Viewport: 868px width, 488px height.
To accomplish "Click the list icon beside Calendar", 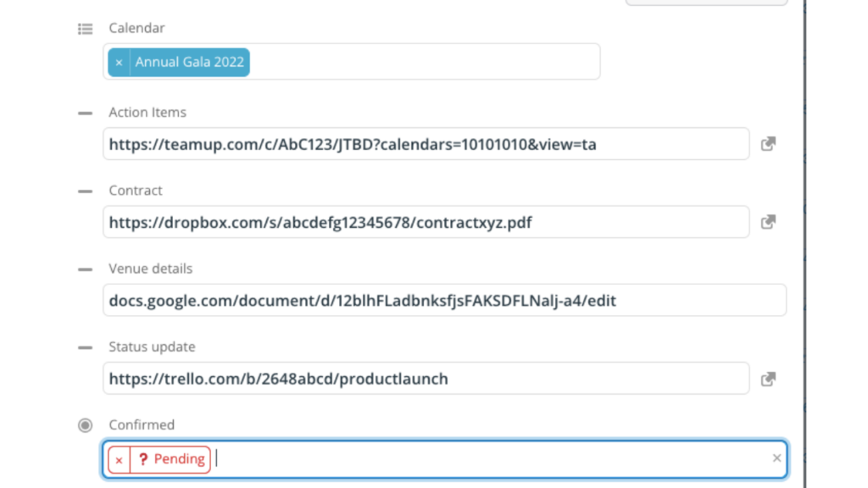I will pyautogui.click(x=86, y=29).
